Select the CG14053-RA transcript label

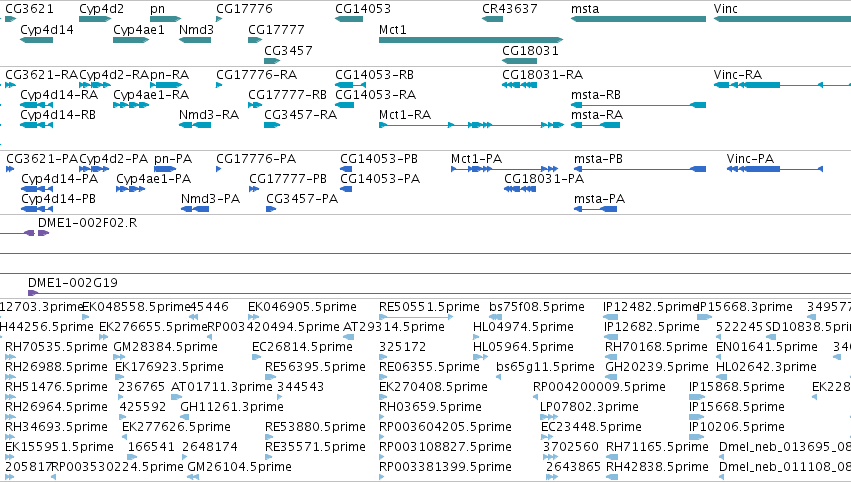tap(376, 95)
